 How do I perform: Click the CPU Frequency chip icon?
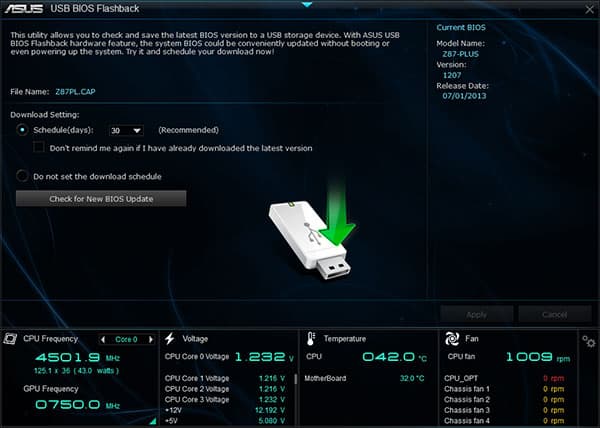point(10,339)
